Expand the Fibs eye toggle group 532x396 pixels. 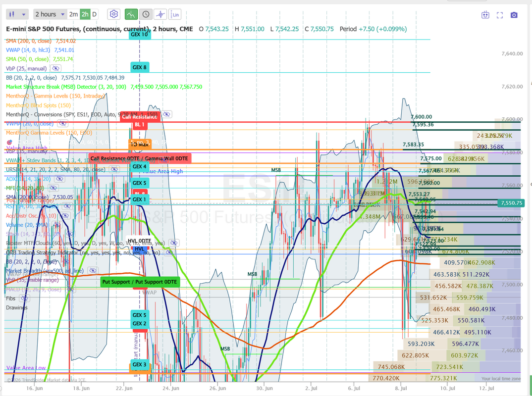click(24, 298)
